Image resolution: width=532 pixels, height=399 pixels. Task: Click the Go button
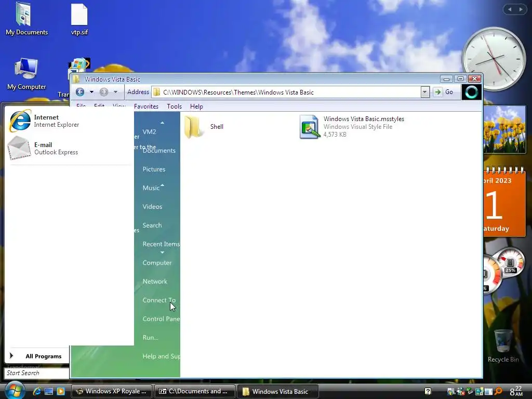(444, 92)
